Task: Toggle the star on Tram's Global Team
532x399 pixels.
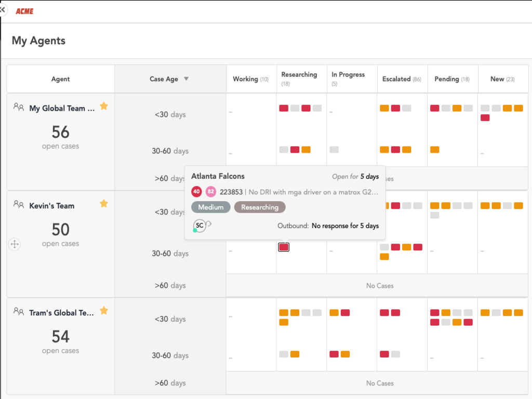Action: click(x=104, y=311)
